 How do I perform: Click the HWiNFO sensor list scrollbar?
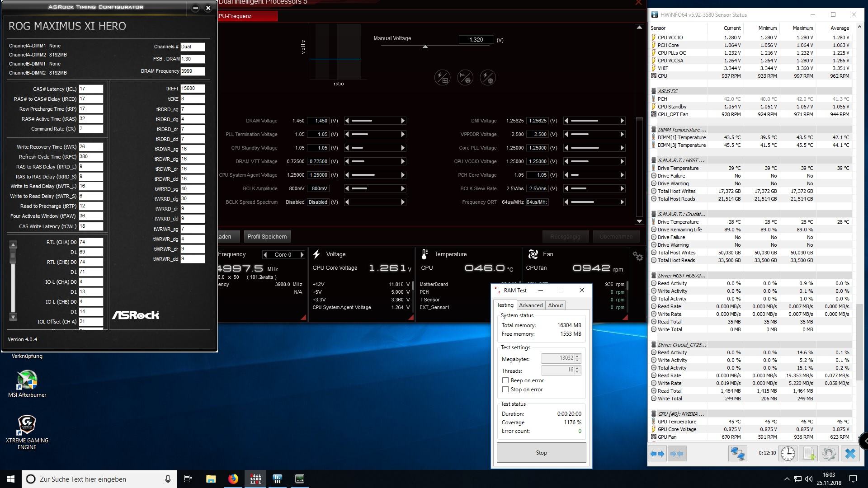pyautogui.click(x=860, y=341)
